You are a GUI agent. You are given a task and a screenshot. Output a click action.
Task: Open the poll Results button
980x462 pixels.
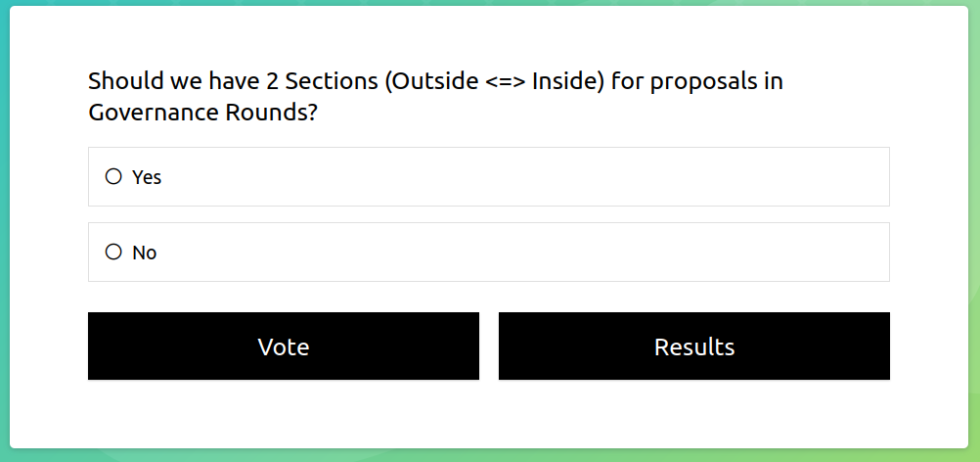pos(693,346)
